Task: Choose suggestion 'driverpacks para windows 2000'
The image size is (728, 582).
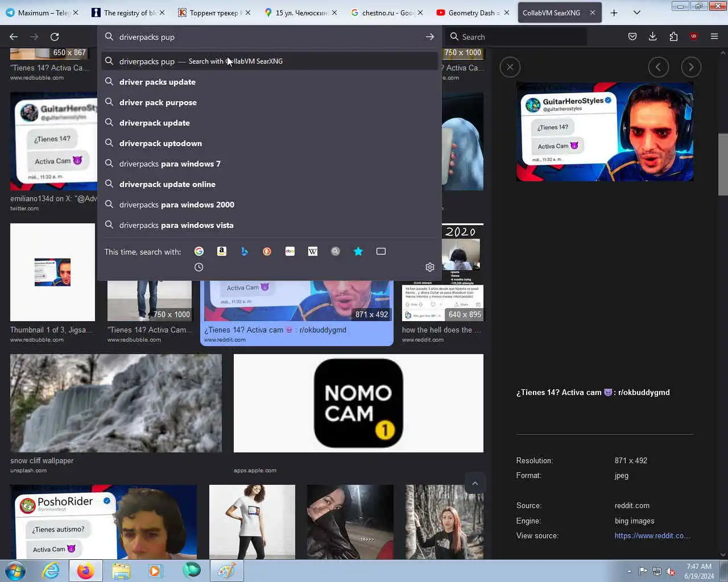Action: click(x=270, y=205)
